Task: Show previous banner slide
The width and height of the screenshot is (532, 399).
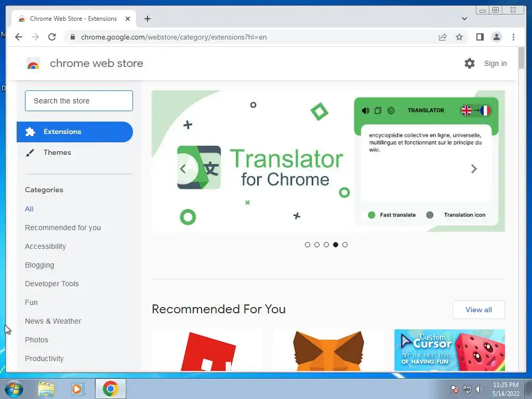Action: (183, 169)
